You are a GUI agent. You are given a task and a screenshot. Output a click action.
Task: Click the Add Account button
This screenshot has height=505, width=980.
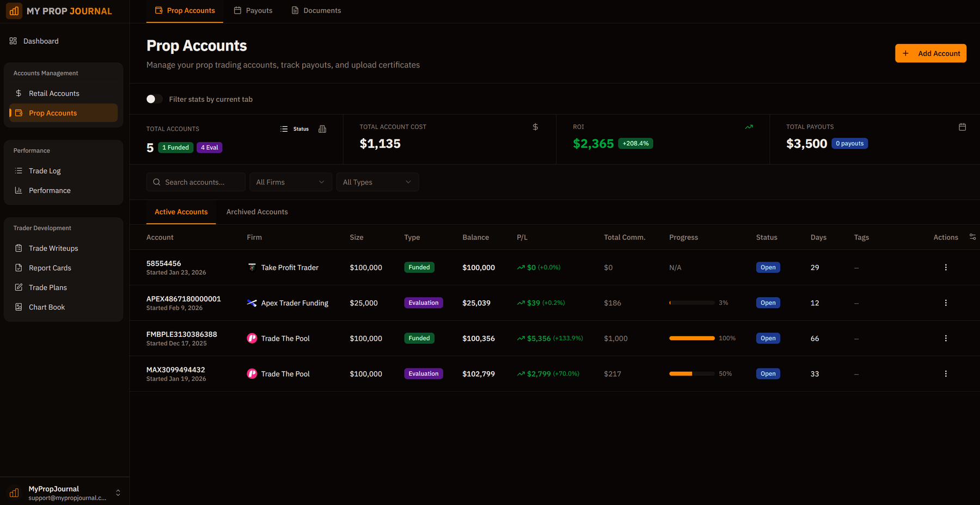tap(930, 53)
